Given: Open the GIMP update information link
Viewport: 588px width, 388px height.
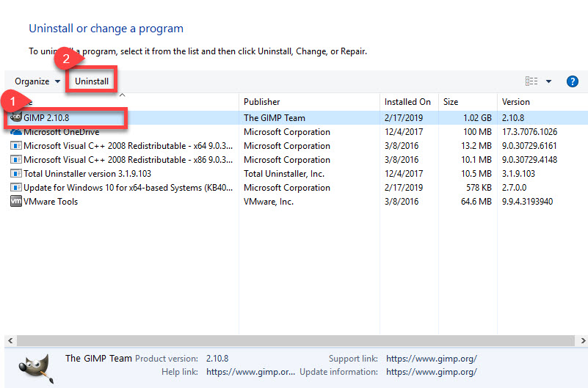Looking at the screenshot, I should coord(431,372).
